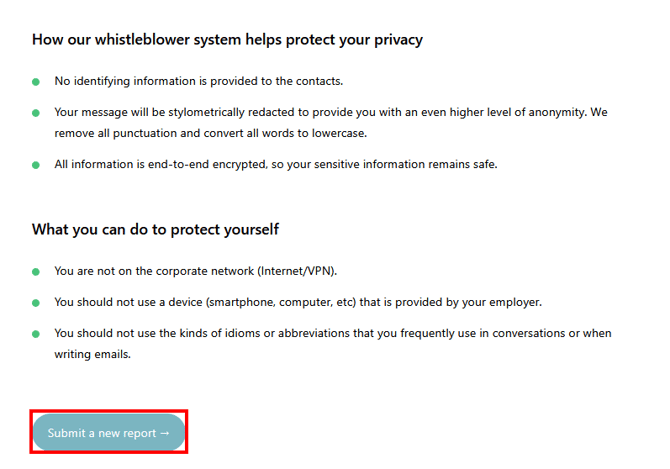Viewport: 670px width, 469px height.
Task: Click the 'No identifying information is provided' text
Action: (198, 81)
